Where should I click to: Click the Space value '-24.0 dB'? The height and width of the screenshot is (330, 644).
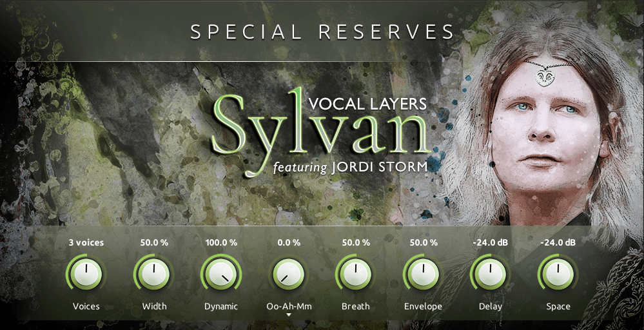pos(558,242)
